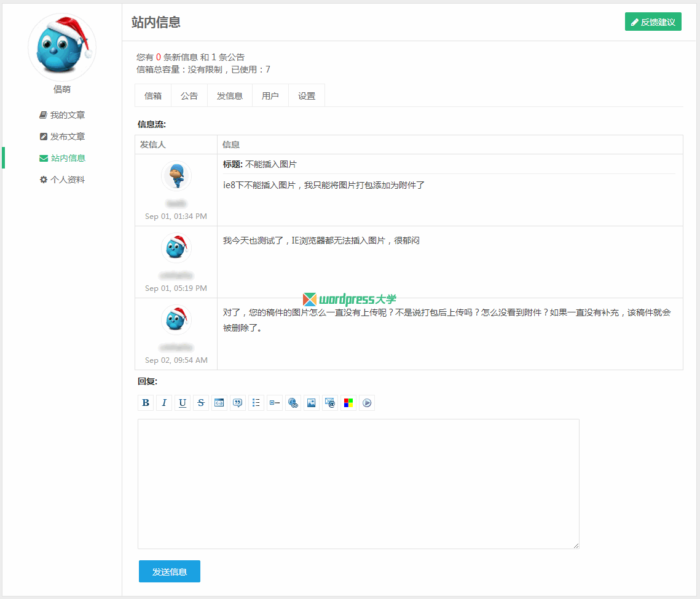The image size is (700, 599).
Task: Click inside the reply text area
Action: [x=358, y=483]
